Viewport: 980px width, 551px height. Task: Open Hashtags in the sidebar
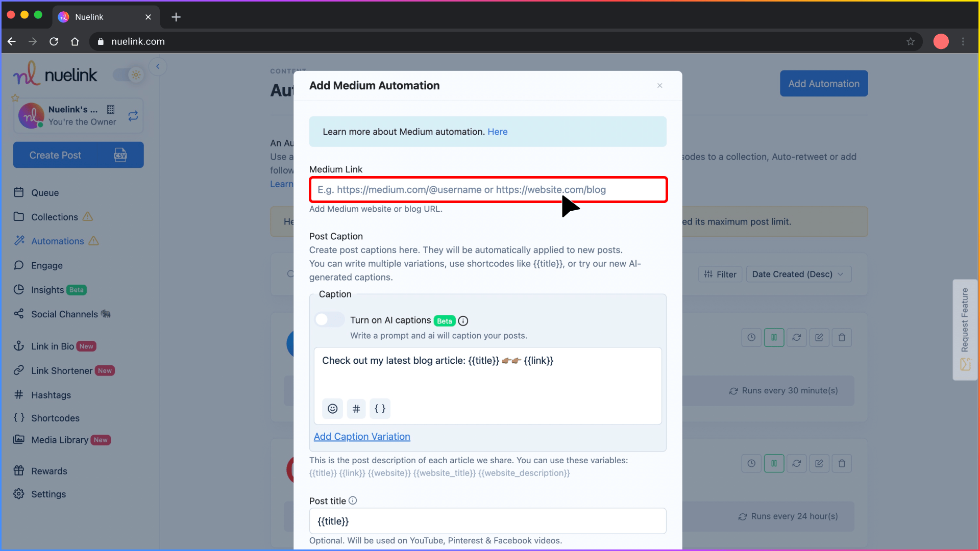point(51,395)
